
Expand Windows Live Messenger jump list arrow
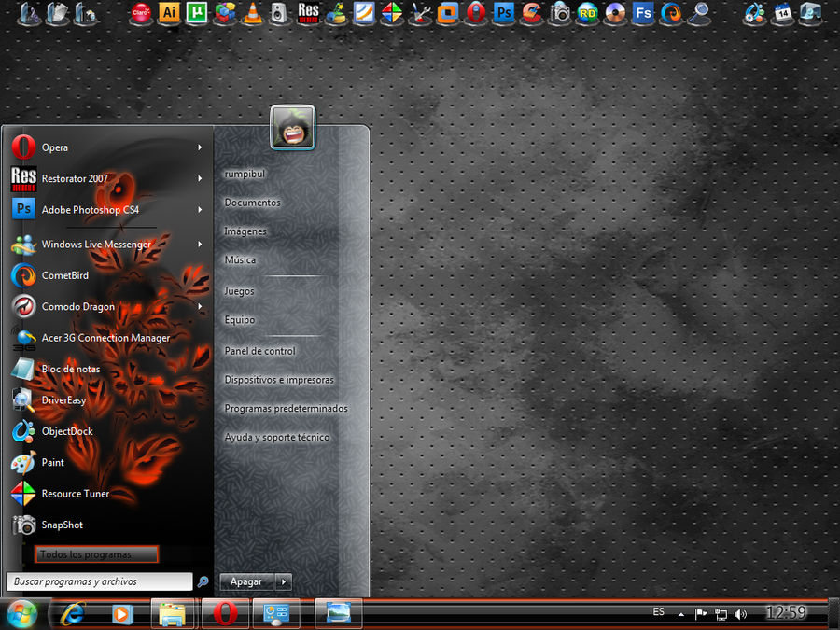pos(200,245)
